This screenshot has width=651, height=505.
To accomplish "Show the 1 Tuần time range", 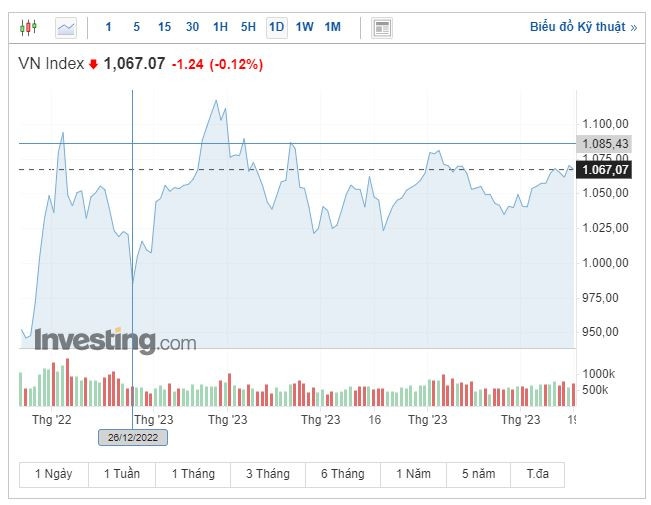I will tap(122, 474).
